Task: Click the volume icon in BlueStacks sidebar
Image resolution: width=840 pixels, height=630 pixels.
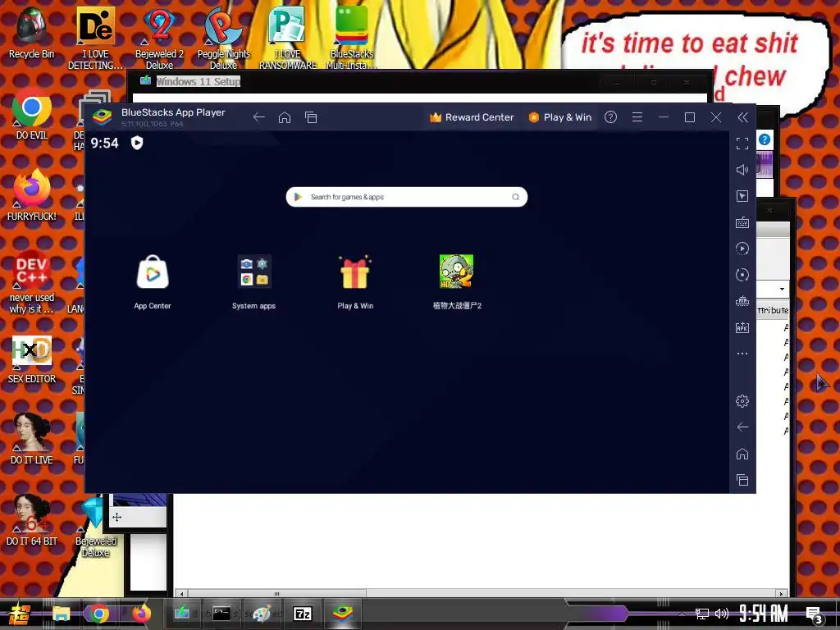Action: click(742, 170)
